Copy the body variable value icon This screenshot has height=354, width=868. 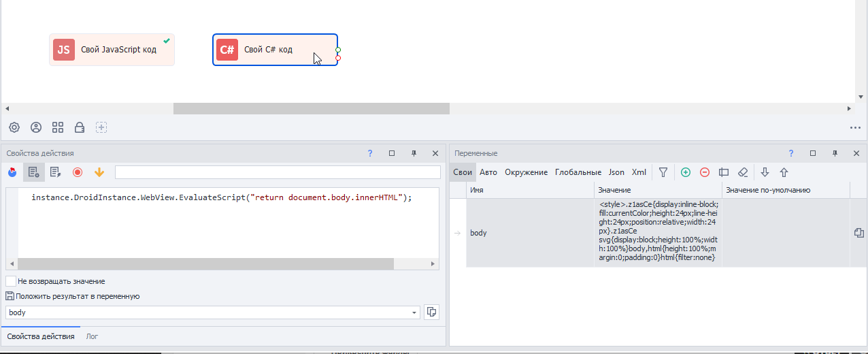coord(858,233)
